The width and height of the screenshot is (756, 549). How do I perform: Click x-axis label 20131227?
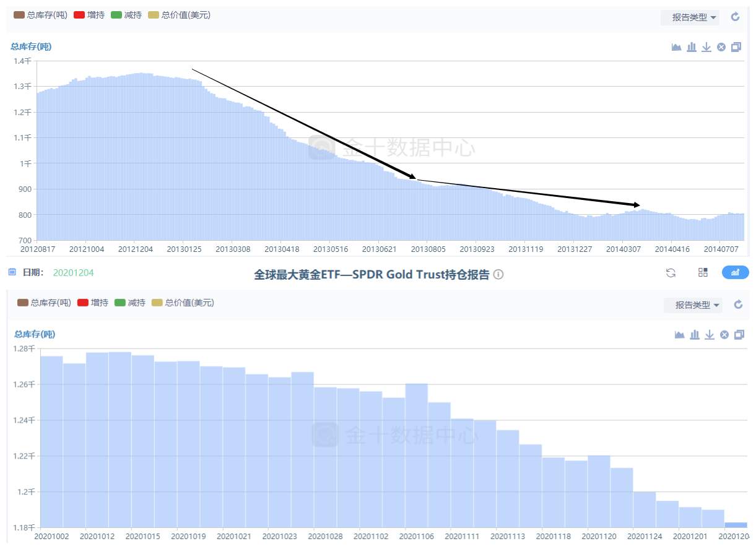pos(574,249)
